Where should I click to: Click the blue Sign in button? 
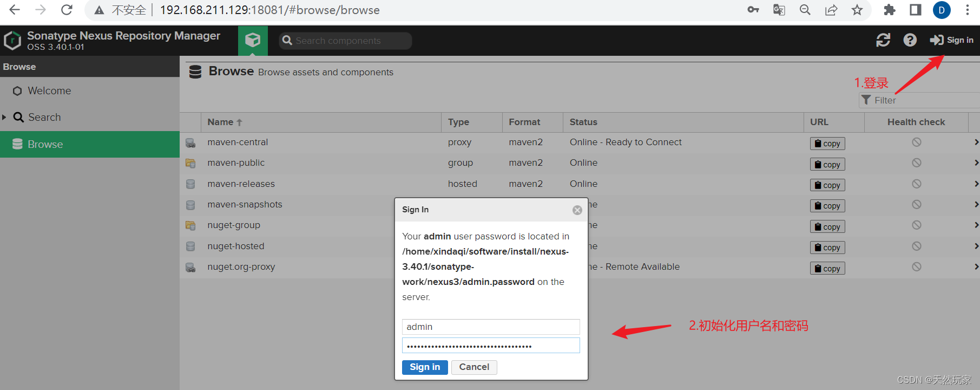pos(425,367)
